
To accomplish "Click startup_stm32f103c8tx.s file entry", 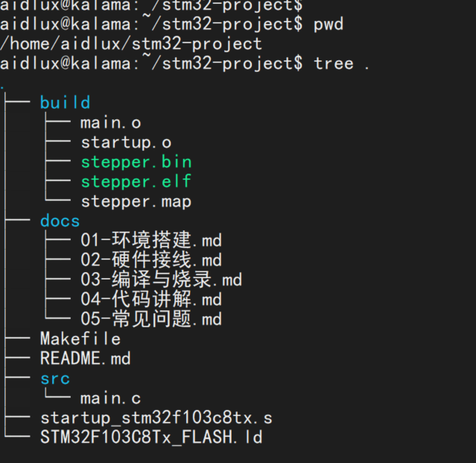I will point(156,418).
